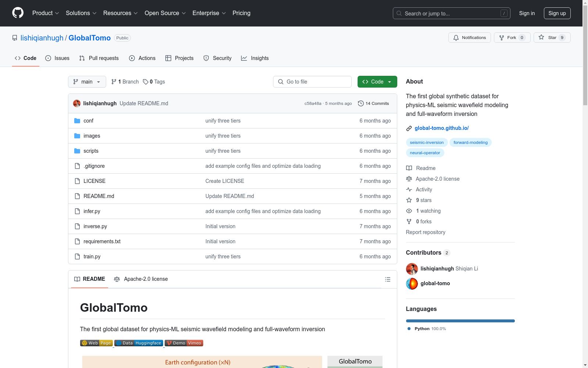The image size is (588, 368).
Task: Expand the Enterprise menu
Action: tap(209, 13)
